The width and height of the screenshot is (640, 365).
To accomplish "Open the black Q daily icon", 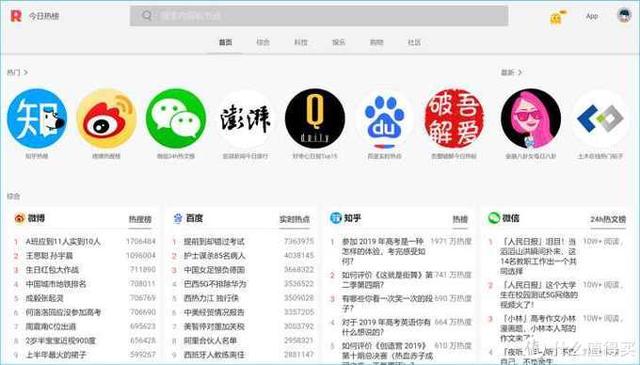I will [315, 118].
